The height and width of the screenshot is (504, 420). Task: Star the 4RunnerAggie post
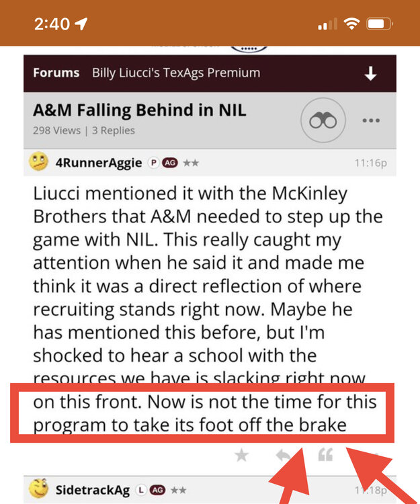click(x=242, y=456)
